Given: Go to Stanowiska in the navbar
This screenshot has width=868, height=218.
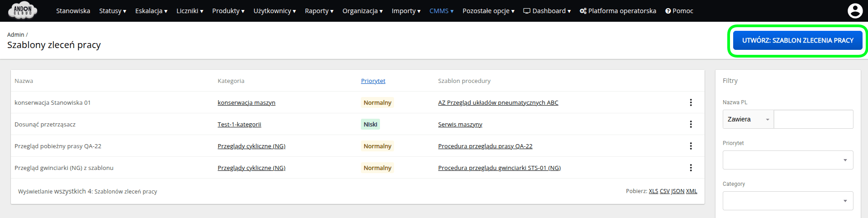Looking at the screenshot, I should click(x=73, y=11).
